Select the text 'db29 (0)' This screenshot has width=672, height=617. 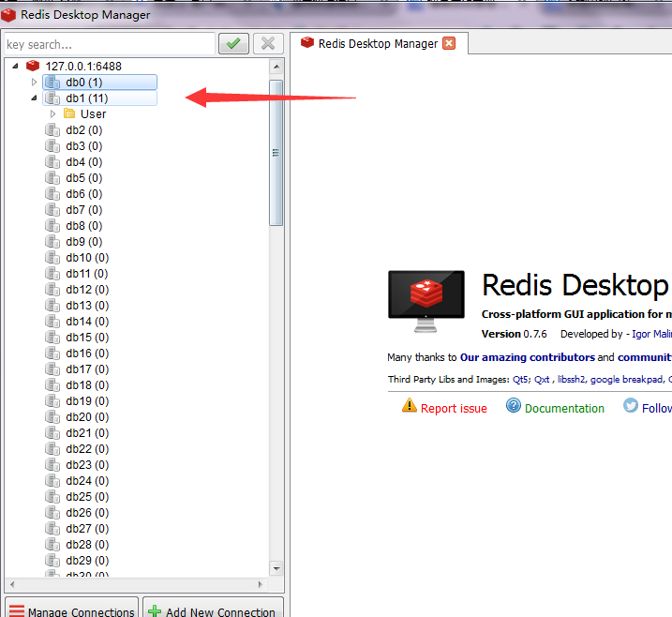coord(87,561)
